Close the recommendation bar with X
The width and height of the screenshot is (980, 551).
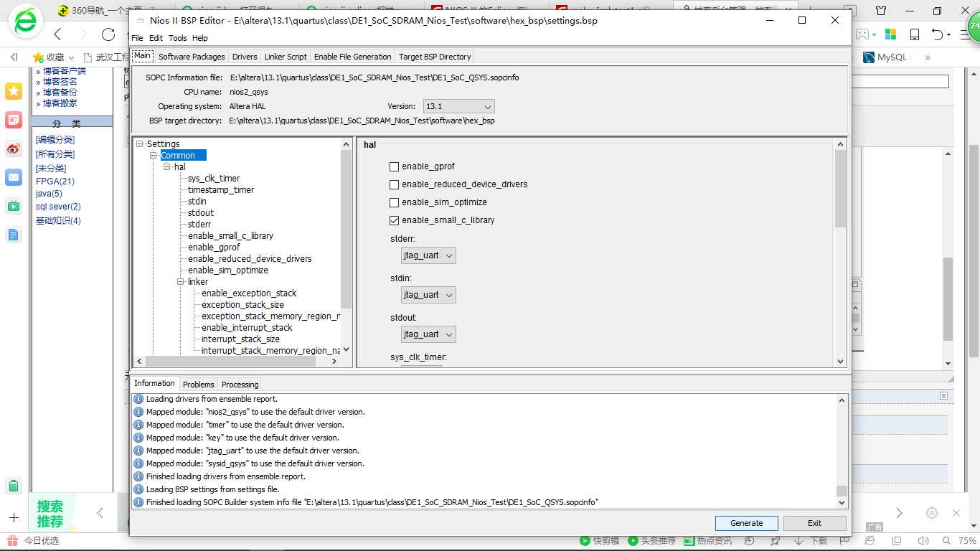click(x=956, y=513)
